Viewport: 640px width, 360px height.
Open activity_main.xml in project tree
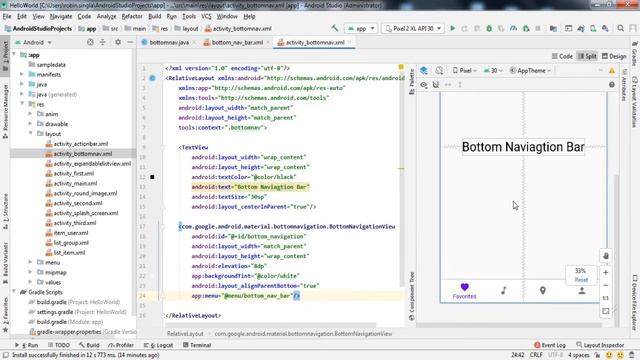(75, 183)
